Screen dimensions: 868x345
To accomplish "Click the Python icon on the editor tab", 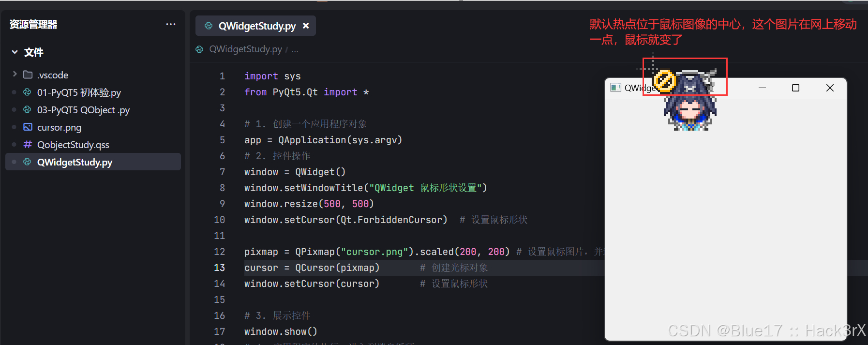I will (209, 26).
